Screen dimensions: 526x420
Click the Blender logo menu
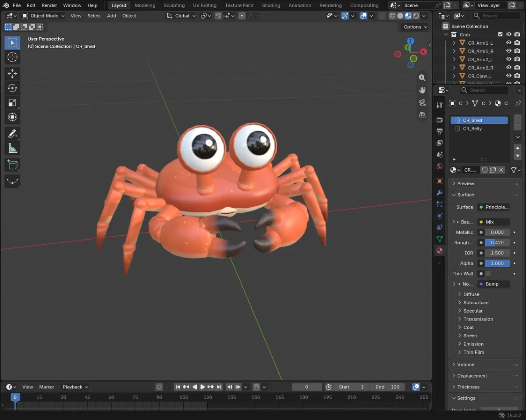[x=6, y=5]
